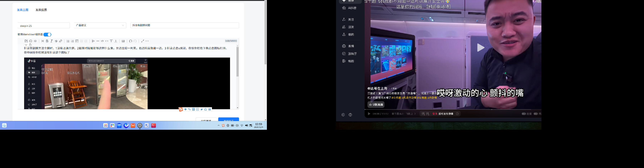Open AI抖音 in the Douyin sidebar
The height and width of the screenshot is (168, 644).
point(349,8)
